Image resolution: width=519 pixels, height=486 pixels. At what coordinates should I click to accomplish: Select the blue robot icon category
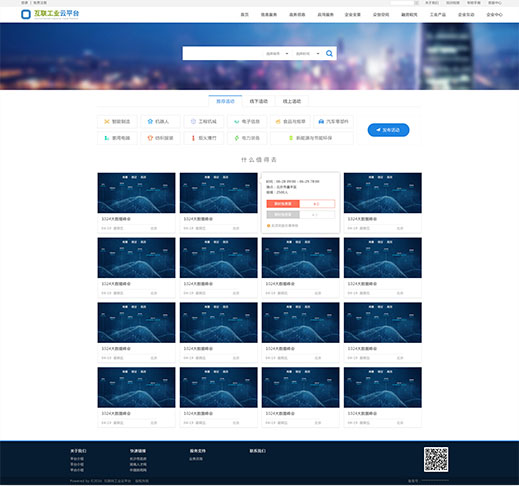160,122
